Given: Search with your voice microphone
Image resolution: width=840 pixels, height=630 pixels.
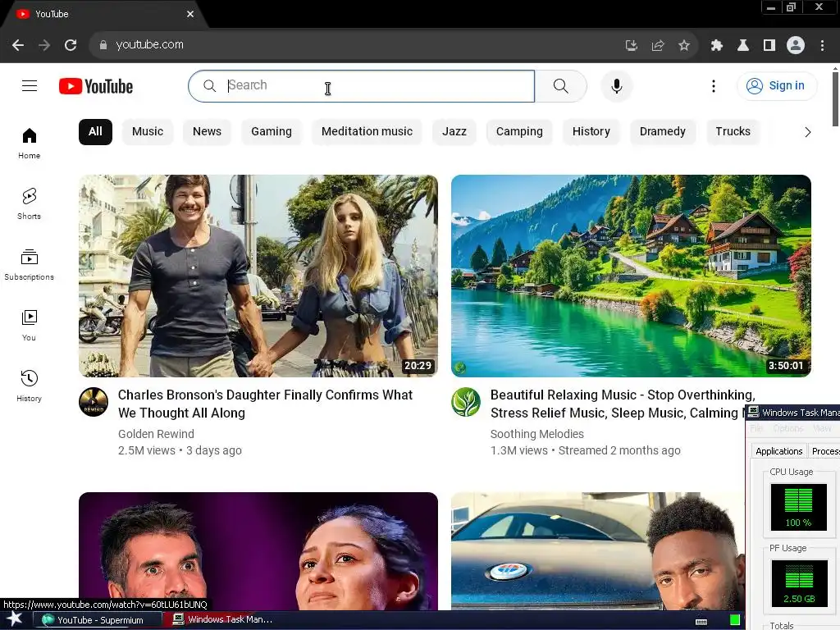Looking at the screenshot, I should point(617,85).
